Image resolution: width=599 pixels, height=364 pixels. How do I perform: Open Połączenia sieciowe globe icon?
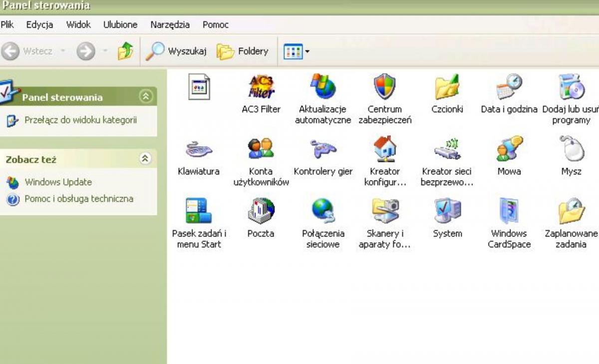[x=323, y=211]
